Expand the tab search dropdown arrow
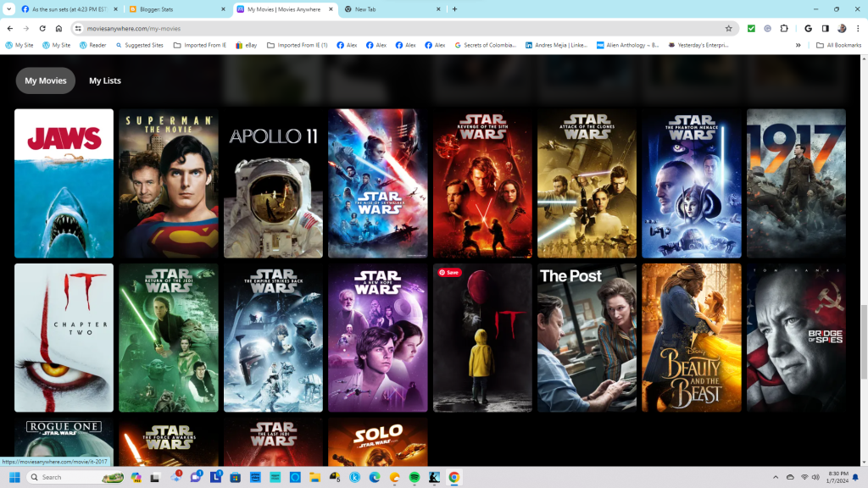868x488 pixels. 10,9
